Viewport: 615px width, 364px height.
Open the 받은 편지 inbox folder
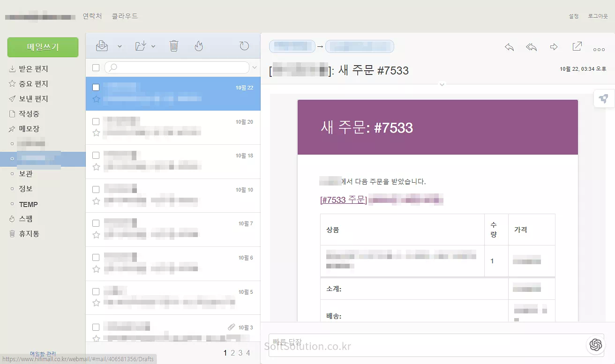[x=33, y=69]
